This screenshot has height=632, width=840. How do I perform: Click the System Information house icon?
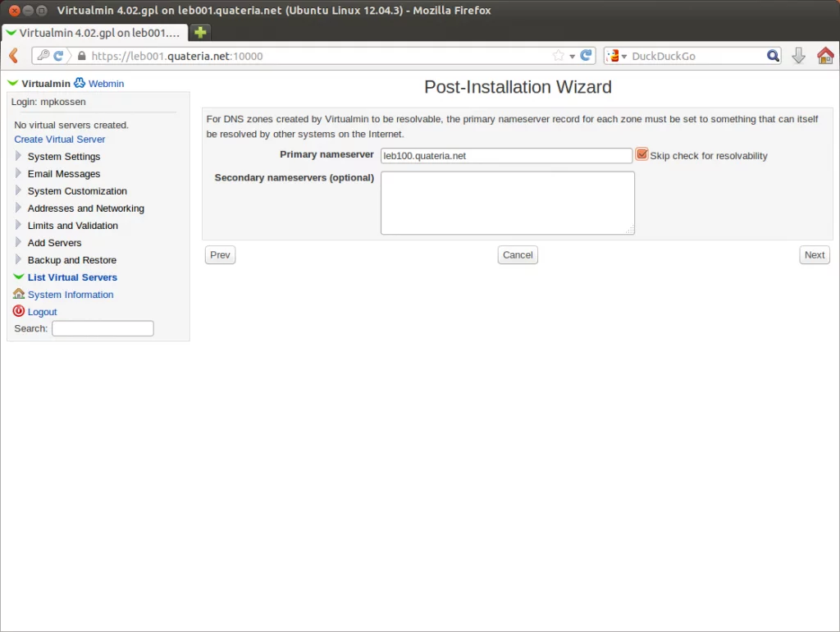[x=19, y=294]
